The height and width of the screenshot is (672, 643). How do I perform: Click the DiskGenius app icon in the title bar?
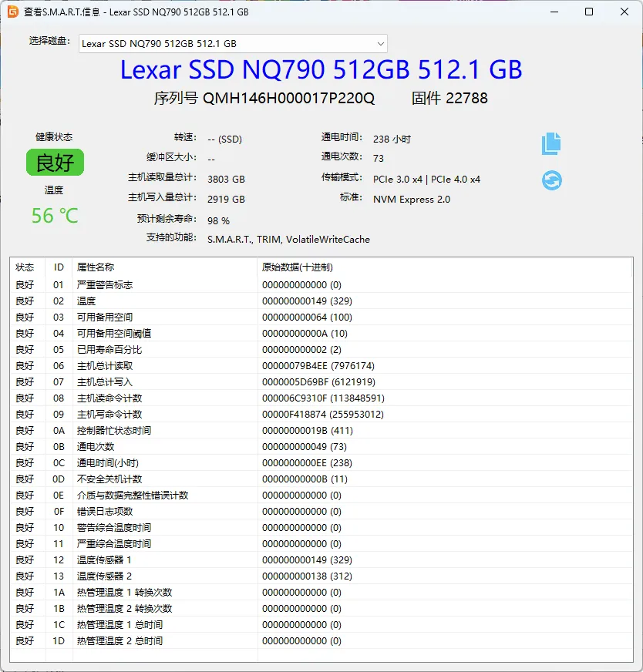point(13,12)
